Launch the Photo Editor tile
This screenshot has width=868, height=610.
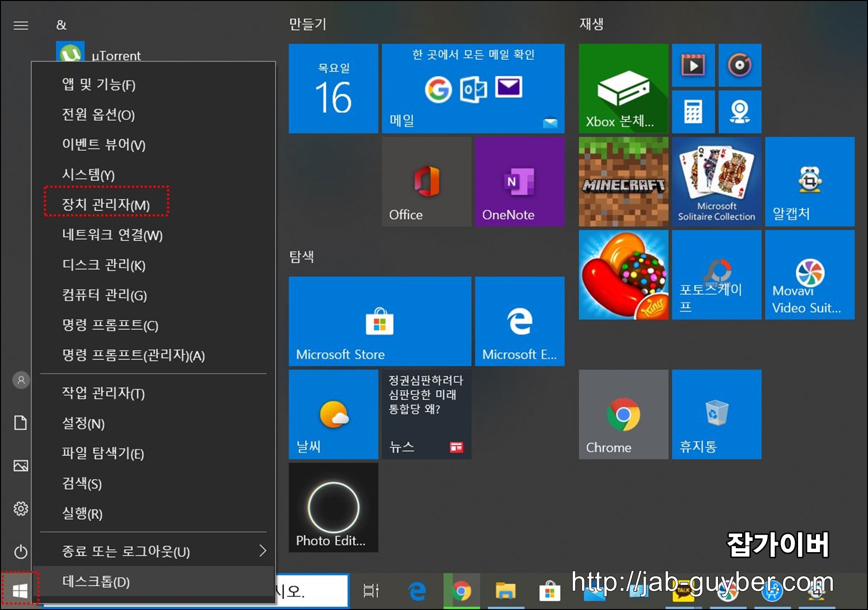pyautogui.click(x=333, y=507)
